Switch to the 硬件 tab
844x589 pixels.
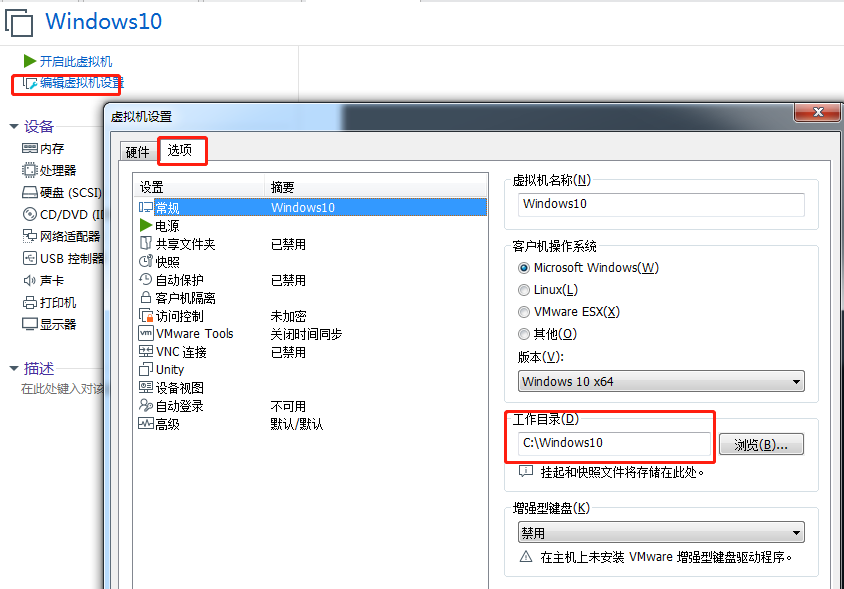point(138,152)
